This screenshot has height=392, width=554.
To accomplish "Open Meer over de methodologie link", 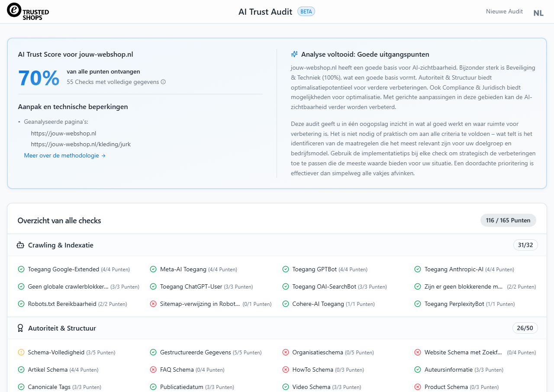I will point(65,156).
